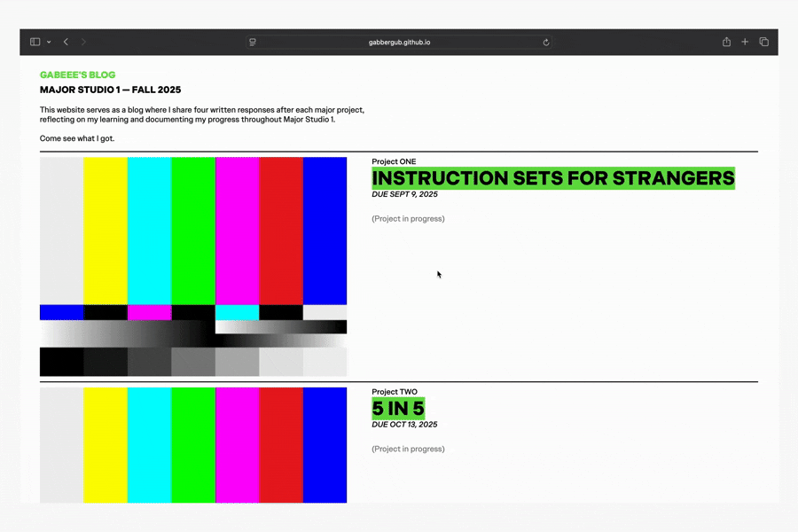The height and width of the screenshot is (532, 798).
Task: Open the 5 IN 5 project
Action: 398,409
